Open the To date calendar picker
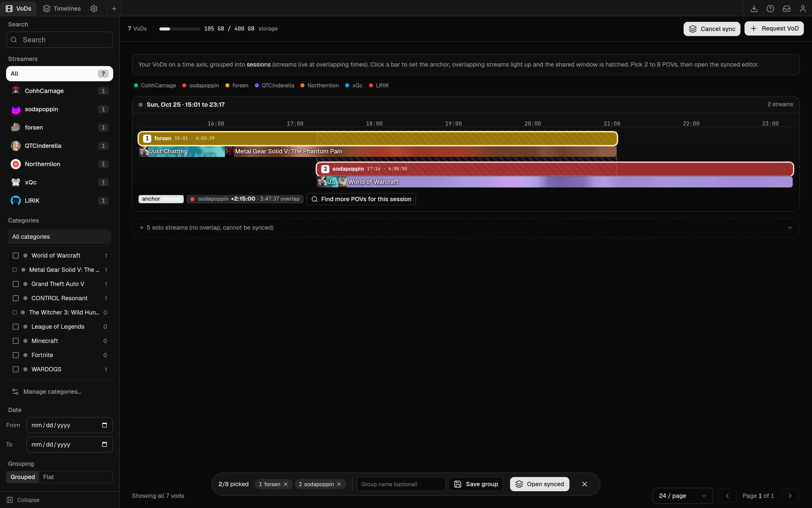This screenshot has width=812, height=508. pos(104,444)
